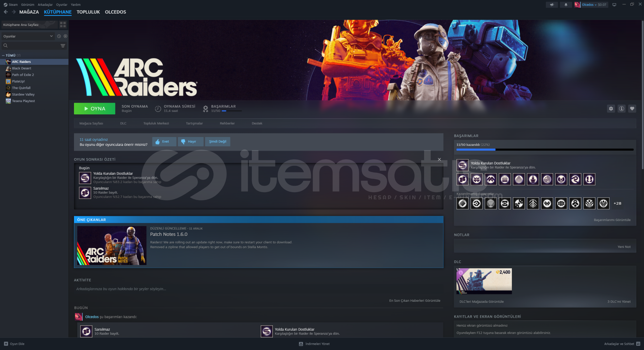This screenshot has height=350, width=644.
Task: Expand the Oyunlar library dropdown
Action: coord(28,36)
